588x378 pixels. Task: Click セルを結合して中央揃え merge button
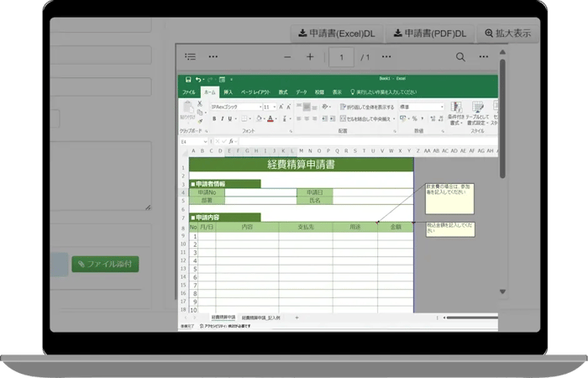click(x=365, y=119)
